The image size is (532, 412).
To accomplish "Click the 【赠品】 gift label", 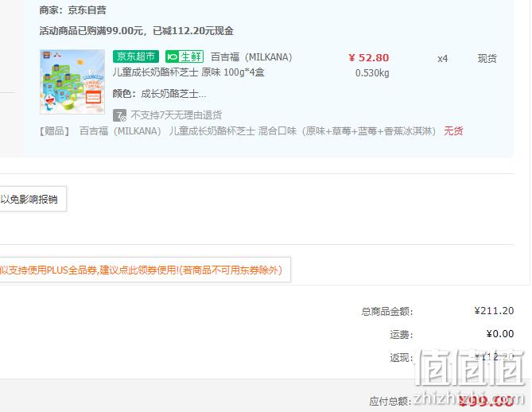I will pyautogui.click(x=55, y=131).
